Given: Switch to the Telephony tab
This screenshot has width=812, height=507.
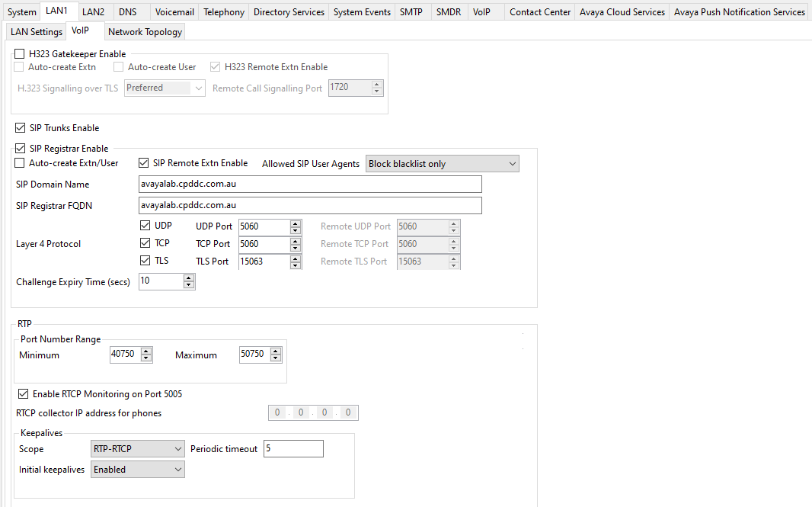Looking at the screenshot, I should 224,12.
